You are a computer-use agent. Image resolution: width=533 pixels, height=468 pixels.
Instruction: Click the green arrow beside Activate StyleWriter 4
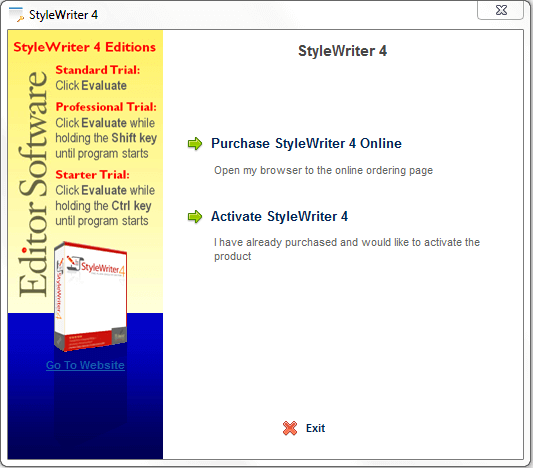pos(195,216)
